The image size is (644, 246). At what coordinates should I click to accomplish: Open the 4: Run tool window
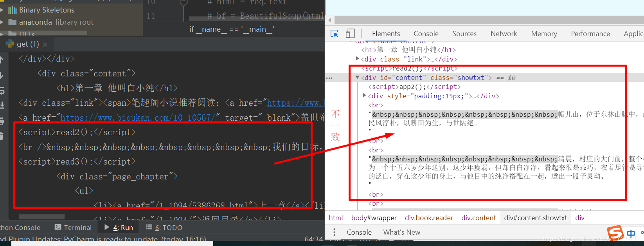(x=119, y=228)
